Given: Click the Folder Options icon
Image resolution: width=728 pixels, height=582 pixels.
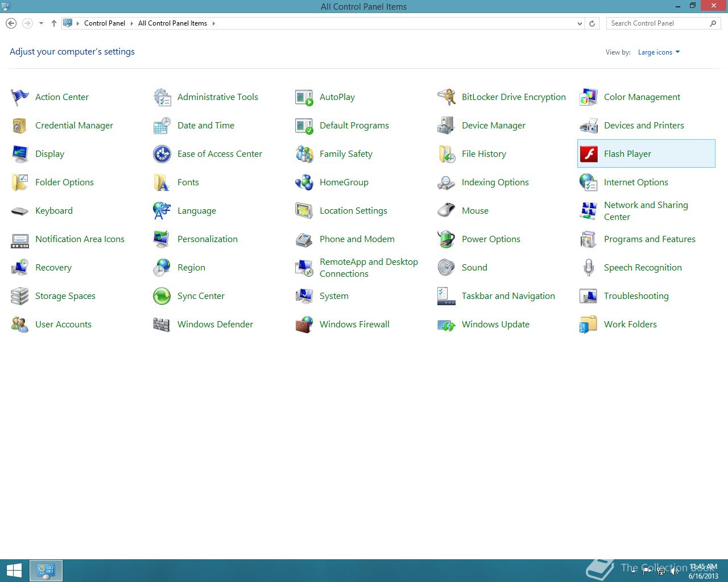Looking at the screenshot, I should point(20,182).
